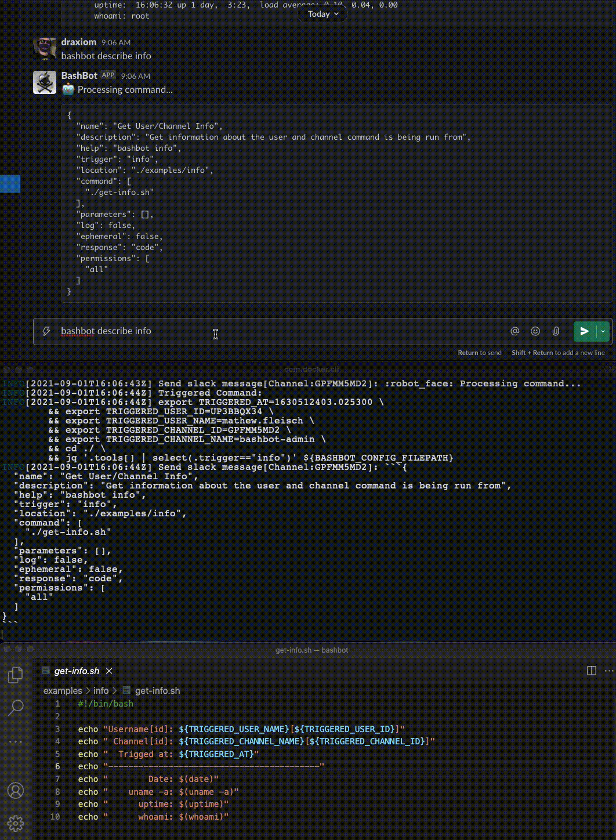Click the TRIGGERED_USER_NAME export line in terminal
The height and width of the screenshot is (840, 616).
click(182, 421)
